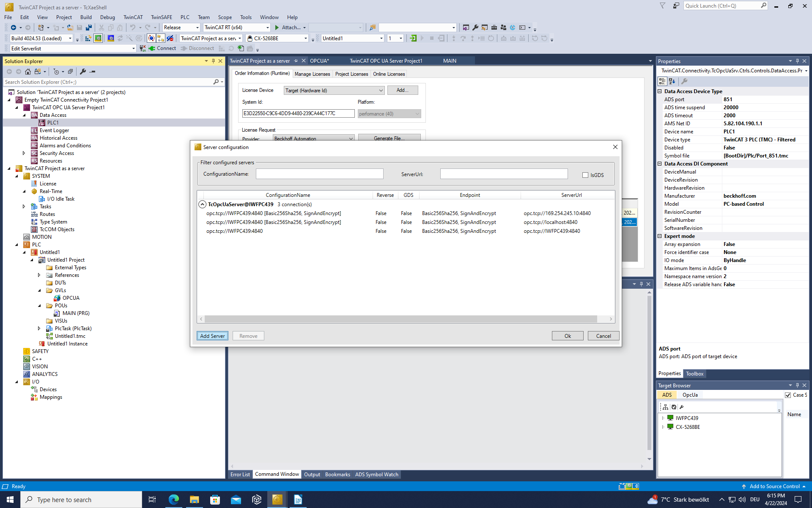Collapse the TcOpcUaServer@IWFPC439 connection group
This screenshot has height=508, width=812.
click(x=202, y=204)
